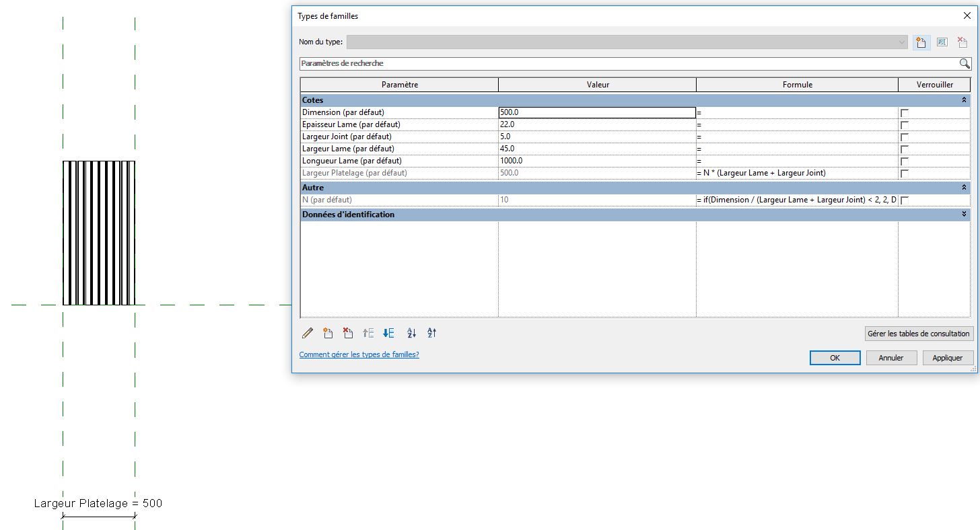The image size is (980, 530).
Task: Collapse the Cotes group
Action: [964, 100]
